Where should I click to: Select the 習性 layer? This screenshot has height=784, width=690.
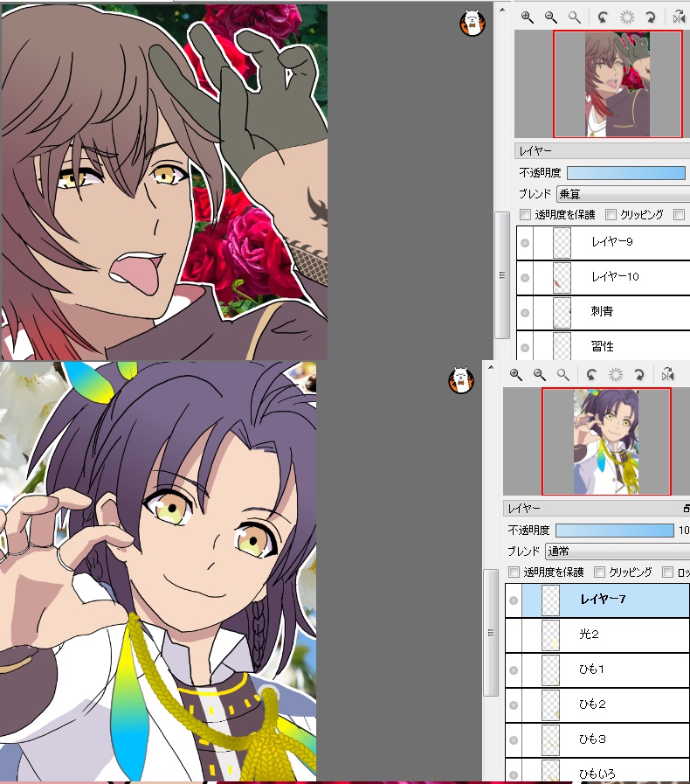[603, 346]
